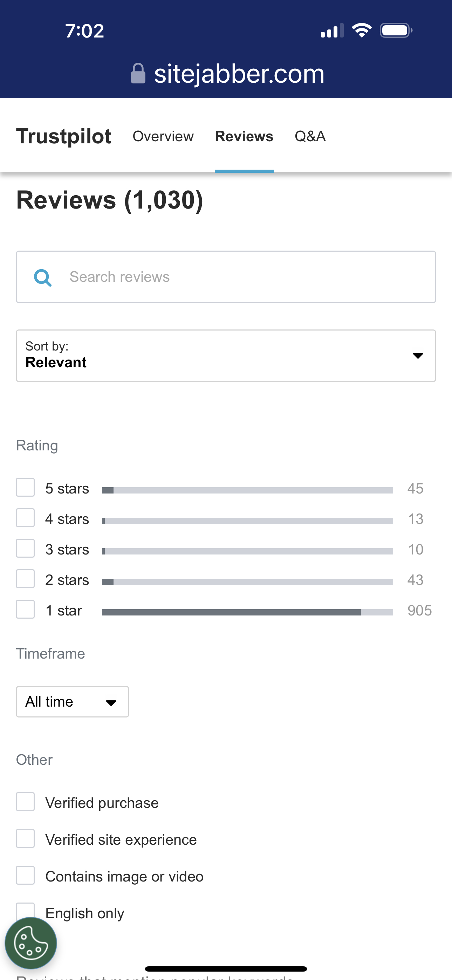Tap the Trustpilot business title

(63, 136)
